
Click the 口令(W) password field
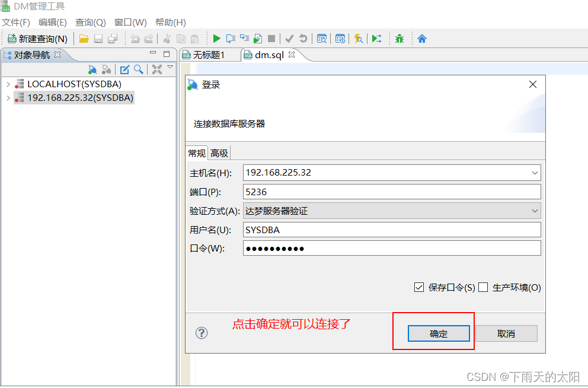point(392,248)
